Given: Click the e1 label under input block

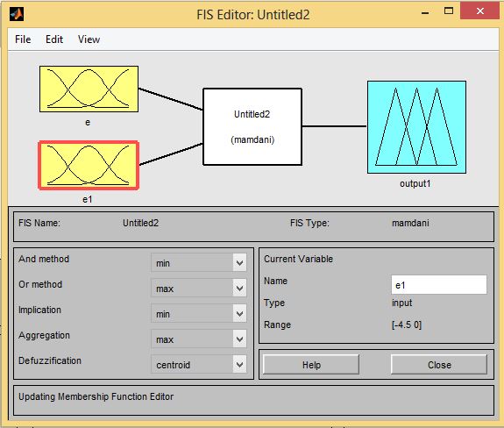Looking at the screenshot, I should tap(88, 199).
